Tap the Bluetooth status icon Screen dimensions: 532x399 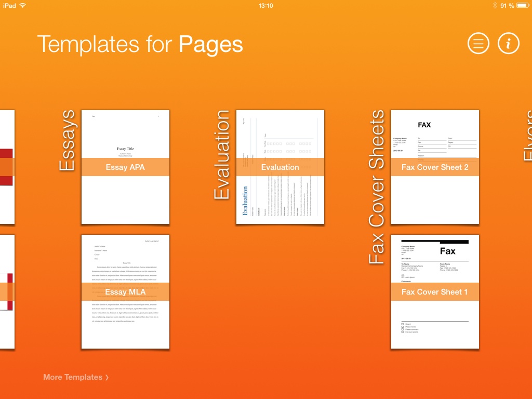[494, 5]
